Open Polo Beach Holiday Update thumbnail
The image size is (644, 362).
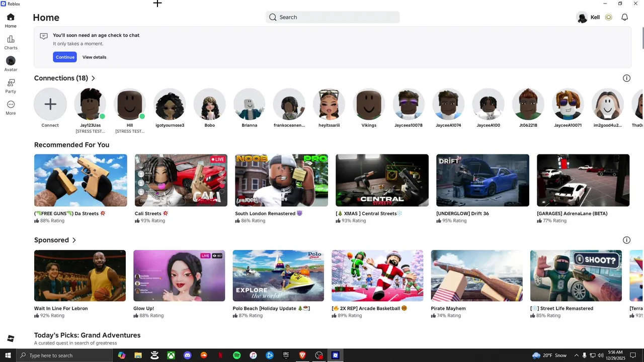[x=278, y=276]
